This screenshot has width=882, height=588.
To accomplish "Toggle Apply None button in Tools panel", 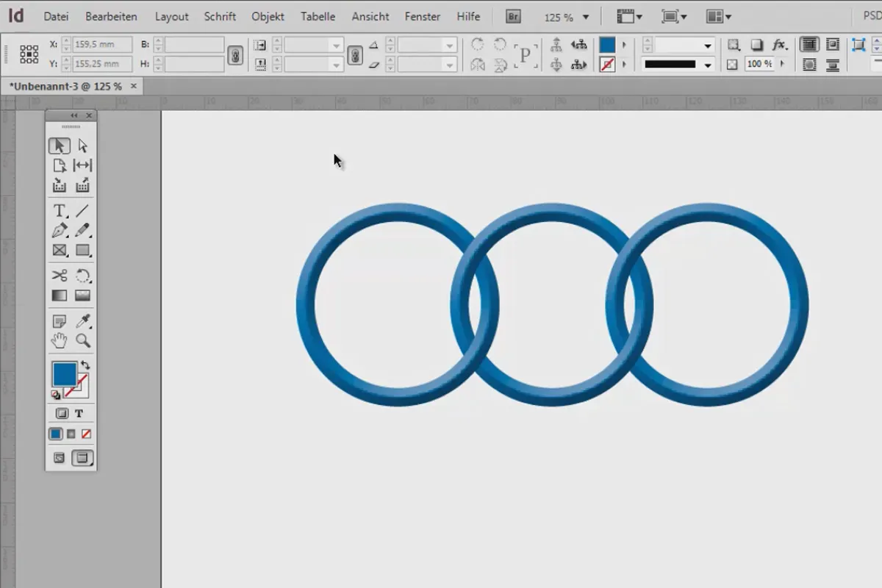I will [87, 434].
